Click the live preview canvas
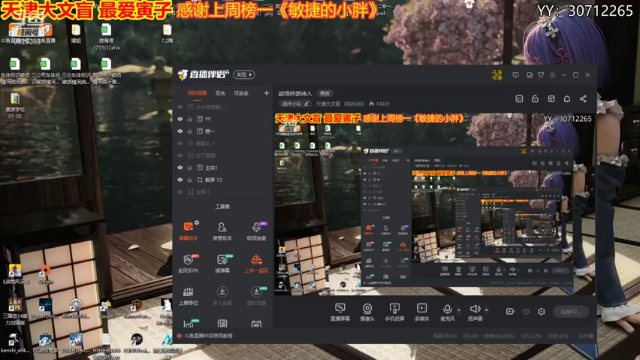This screenshot has height=360, width=640. (434, 204)
